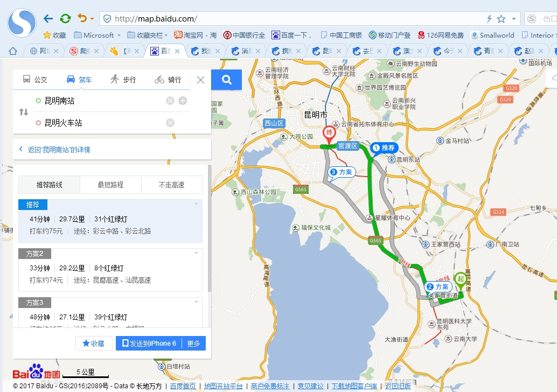
Task: Select the 驾车 driving mode
Action: tap(79, 80)
